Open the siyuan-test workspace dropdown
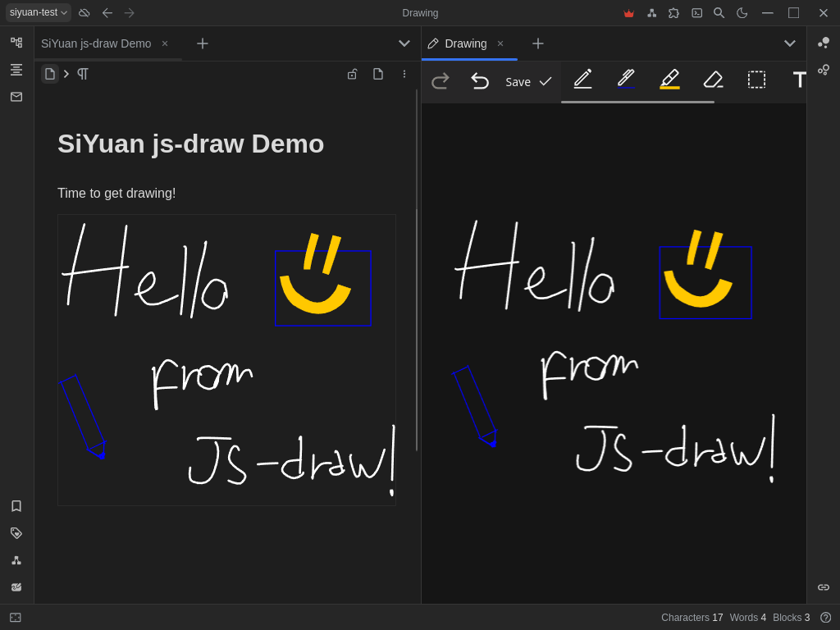The width and height of the screenshot is (840, 630). coord(39,13)
